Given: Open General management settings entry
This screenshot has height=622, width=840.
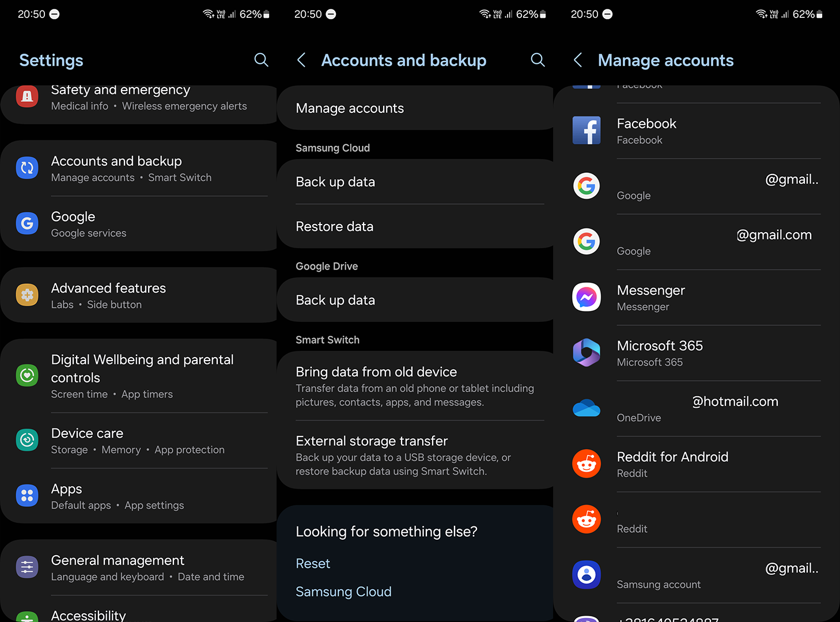Looking at the screenshot, I should point(138,567).
